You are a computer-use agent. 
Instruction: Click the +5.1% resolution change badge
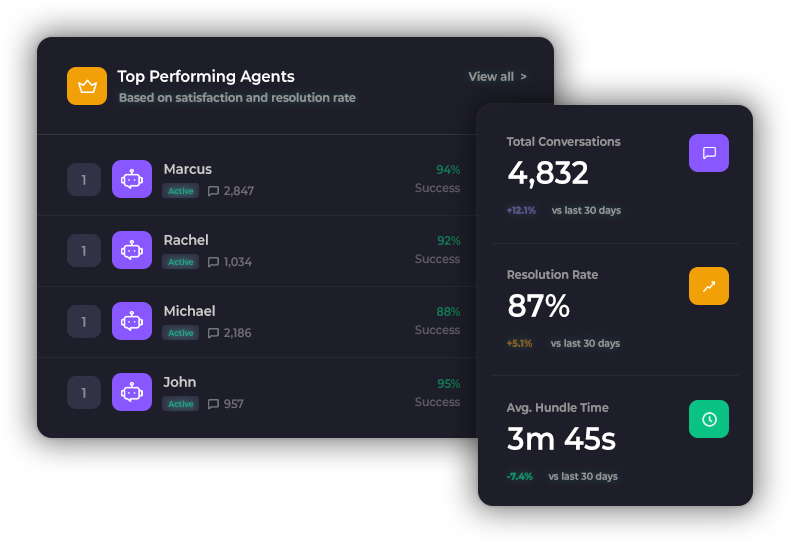[519, 344]
